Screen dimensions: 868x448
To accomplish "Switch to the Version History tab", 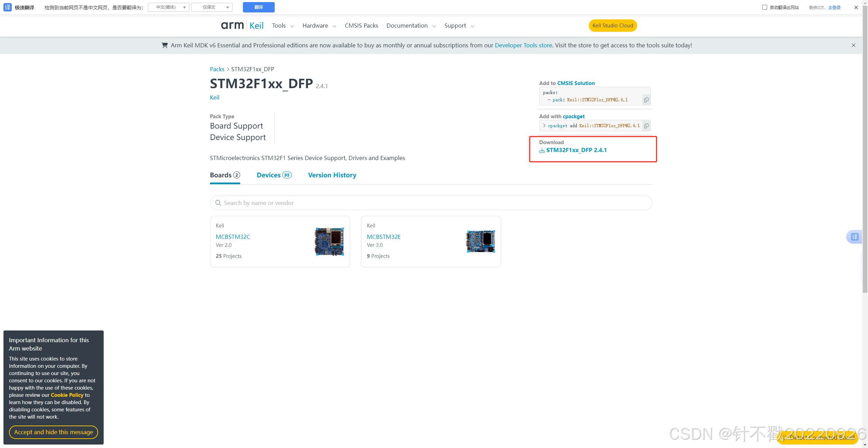I will 332,175.
